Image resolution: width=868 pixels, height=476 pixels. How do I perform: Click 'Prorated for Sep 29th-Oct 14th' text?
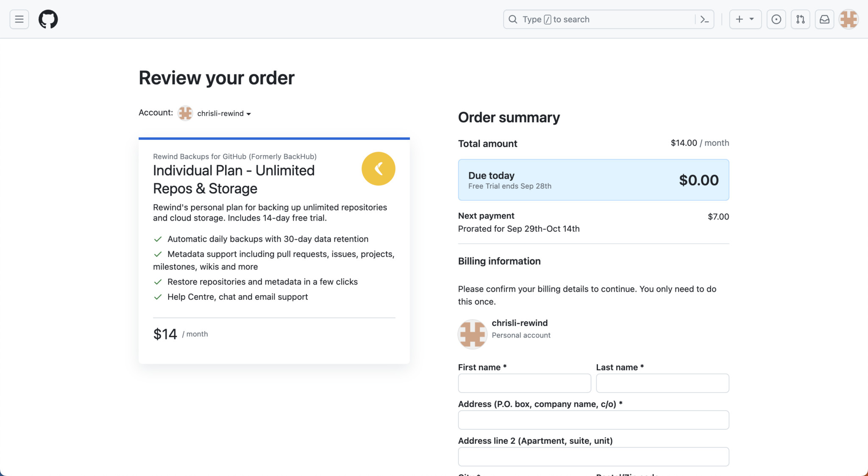[x=519, y=229]
